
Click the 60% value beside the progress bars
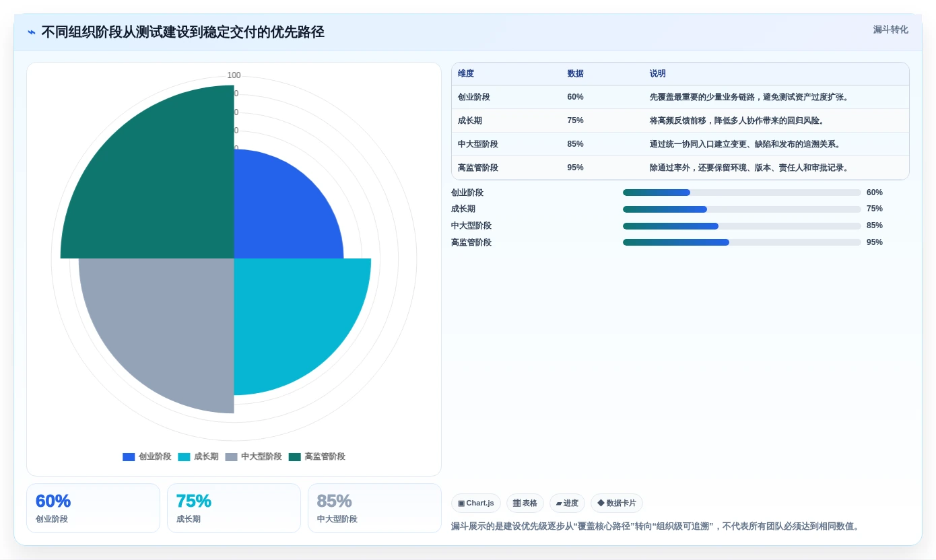tap(875, 193)
